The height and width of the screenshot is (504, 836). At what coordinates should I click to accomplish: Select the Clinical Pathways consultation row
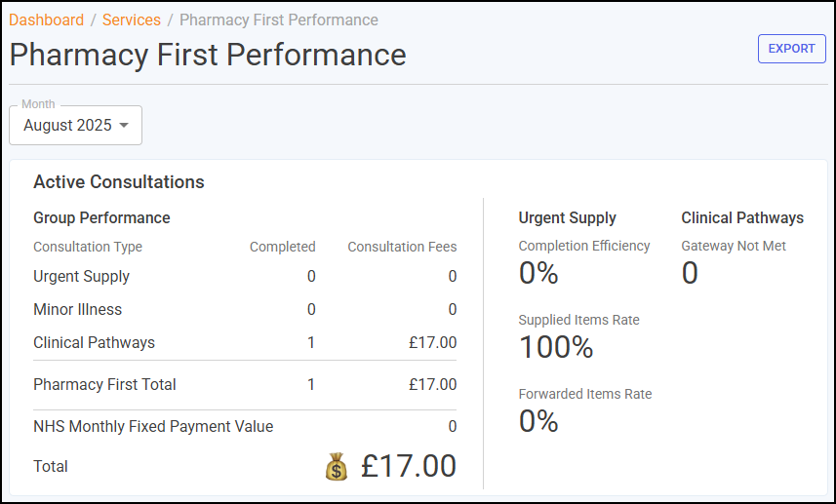click(245, 342)
